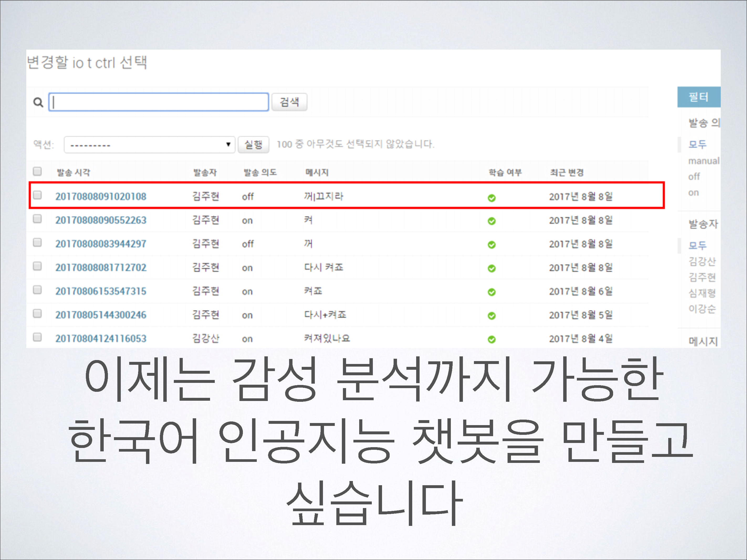Click the magnifier search icon
Image resolution: width=747 pixels, height=560 pixels.
point(38,102)
